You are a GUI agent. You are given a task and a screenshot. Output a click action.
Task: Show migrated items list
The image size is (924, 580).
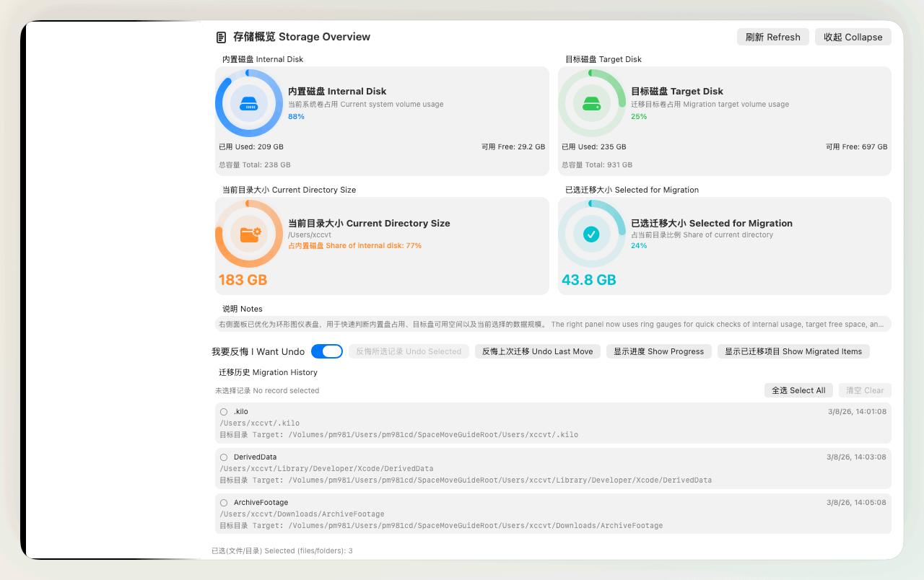coord(793,351)
